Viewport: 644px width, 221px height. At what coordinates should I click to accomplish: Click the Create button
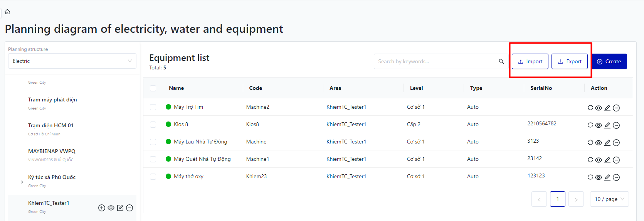(x=609, y=61)
